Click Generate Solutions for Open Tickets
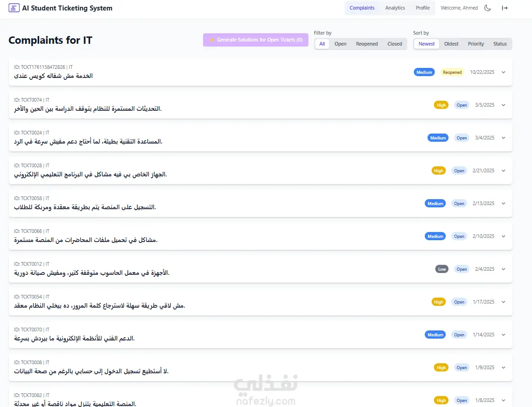 coord(256,40)
